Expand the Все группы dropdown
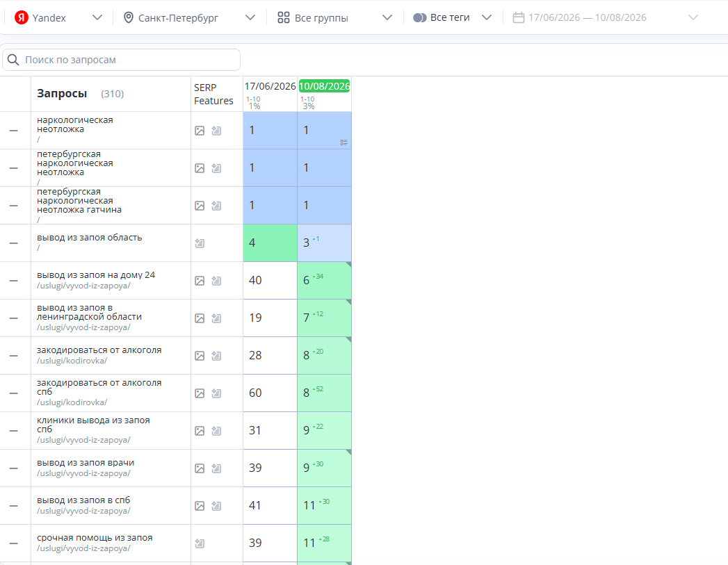The image size is (728, 565). (387, 17)
